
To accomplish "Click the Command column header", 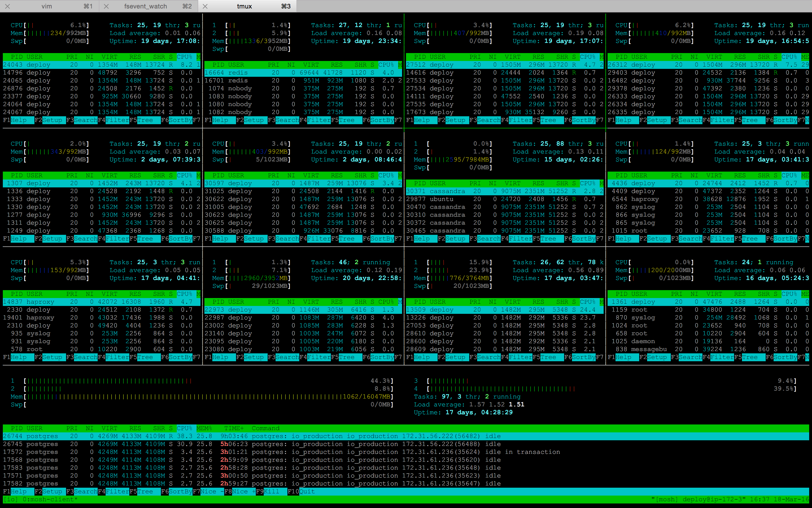I will 265,428.
